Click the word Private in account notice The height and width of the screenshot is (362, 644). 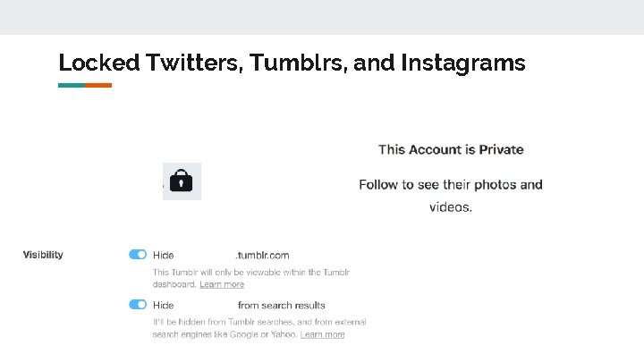(x=501, y=149)
